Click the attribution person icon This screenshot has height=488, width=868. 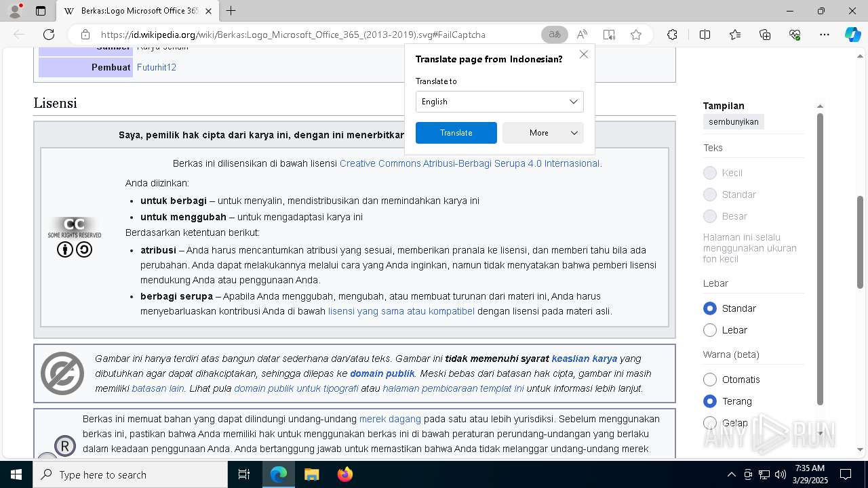[x=65, y=249]
